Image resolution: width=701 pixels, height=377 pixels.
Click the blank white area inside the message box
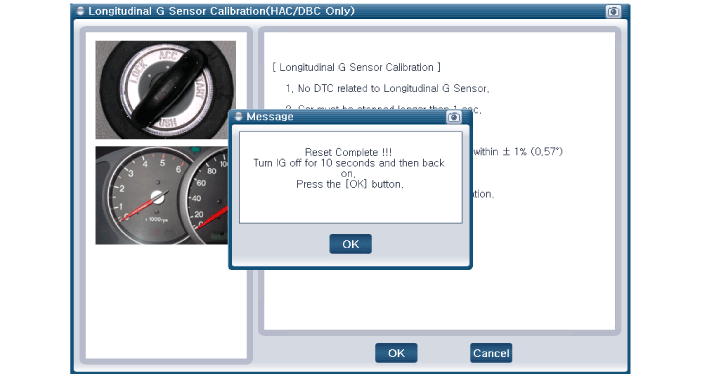pos(350,206)
